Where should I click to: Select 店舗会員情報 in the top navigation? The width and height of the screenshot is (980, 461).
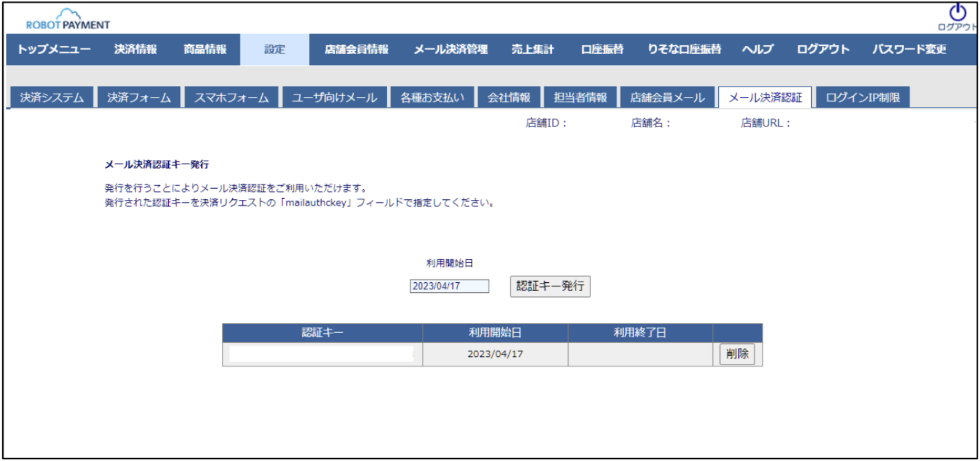point(356,49)
